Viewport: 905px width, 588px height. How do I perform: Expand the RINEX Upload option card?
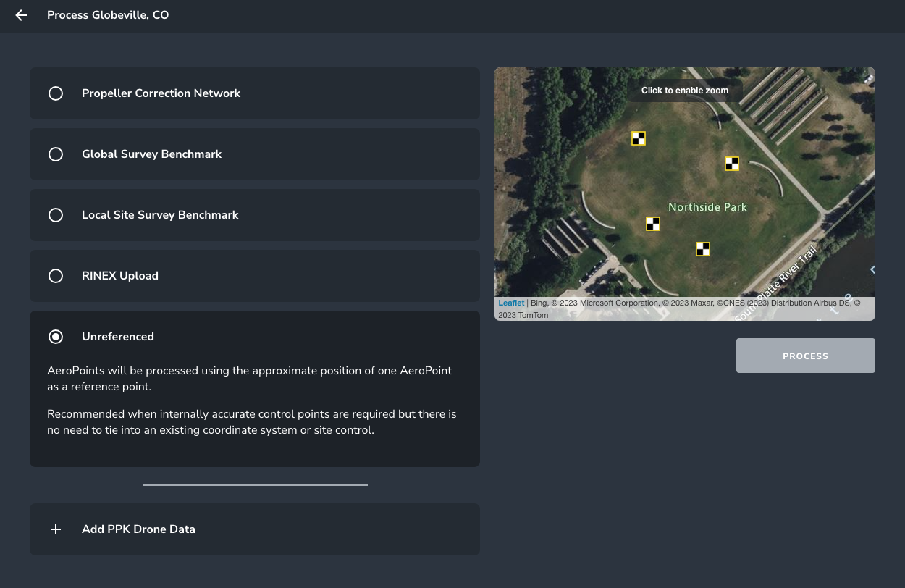254,276
